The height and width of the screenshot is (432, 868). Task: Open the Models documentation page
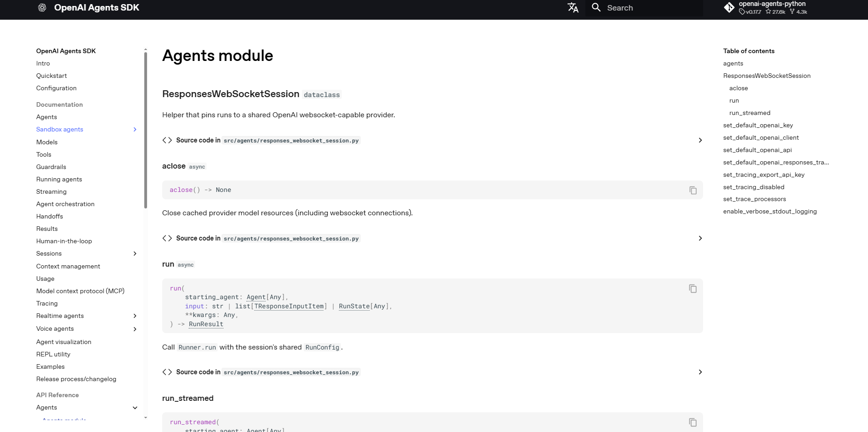click(x=47, y=142)
